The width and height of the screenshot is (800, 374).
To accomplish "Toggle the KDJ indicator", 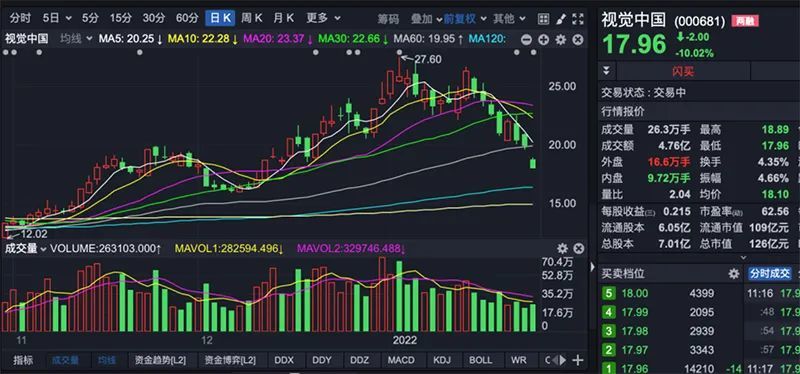I will 442,360.
